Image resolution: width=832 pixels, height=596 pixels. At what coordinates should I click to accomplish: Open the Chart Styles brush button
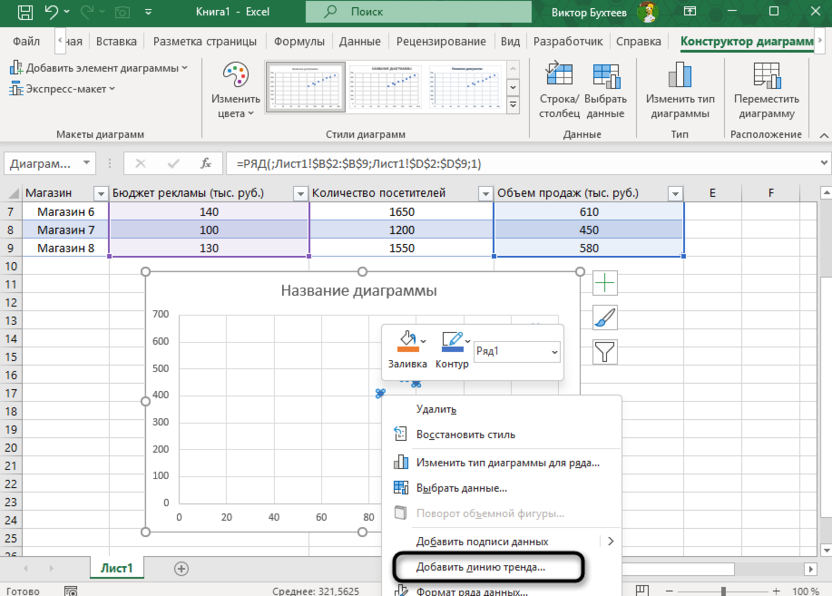point(605,318)
